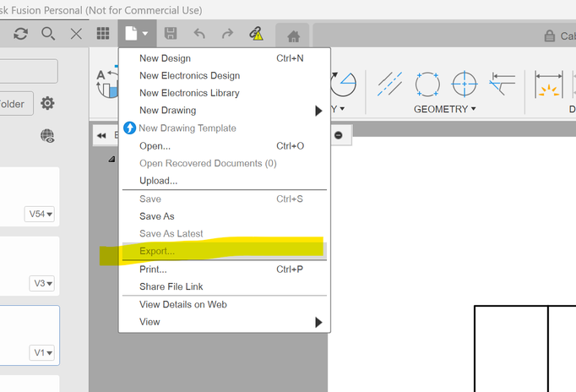The height and width of the screenshot is (392, 576).
Task: Expand the View submenu arrow
Action: pyautogui.click(x=318, y=322)
